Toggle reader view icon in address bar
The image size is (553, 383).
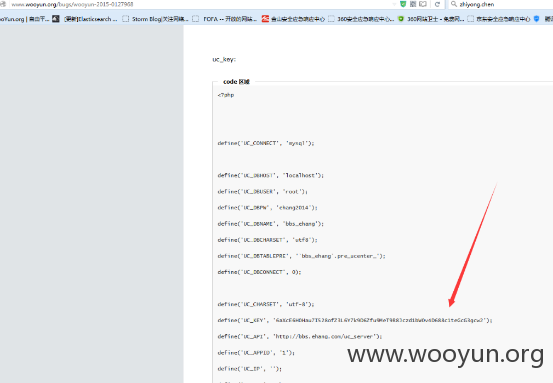(x=423, y=4)
